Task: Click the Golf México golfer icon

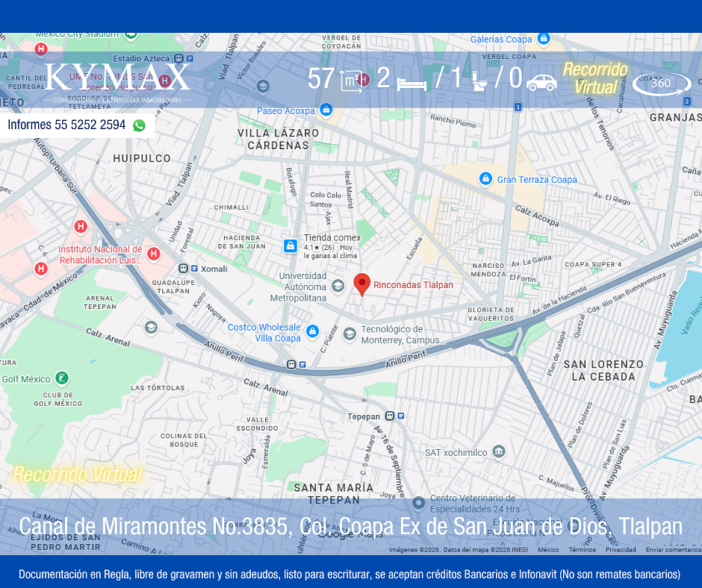Action: pos(62,378)
